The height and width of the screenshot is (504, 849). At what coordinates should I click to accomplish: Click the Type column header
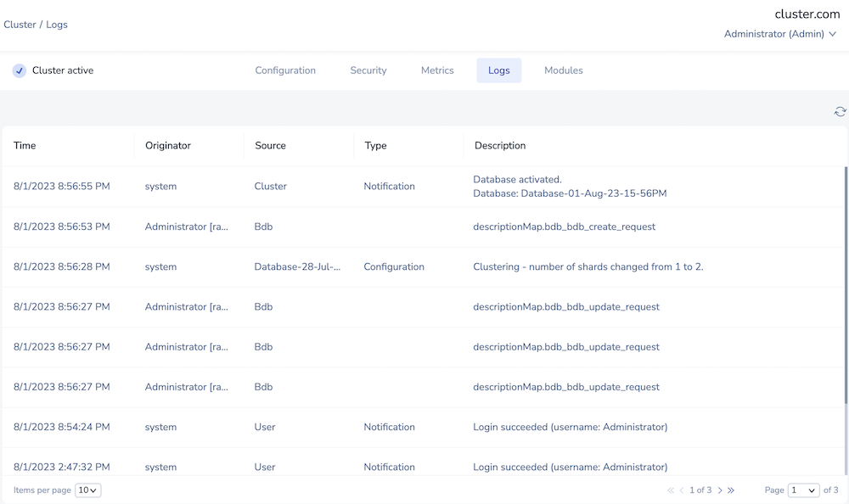pyautogui.click(x=375, y=146)
